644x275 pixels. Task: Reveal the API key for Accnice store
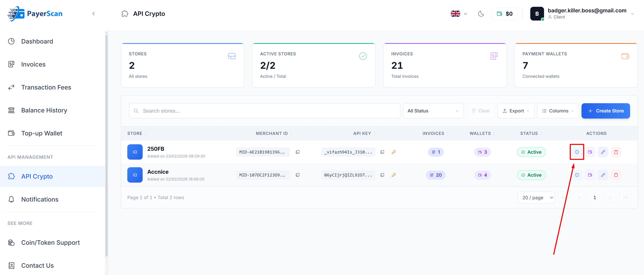pos(394,175)
